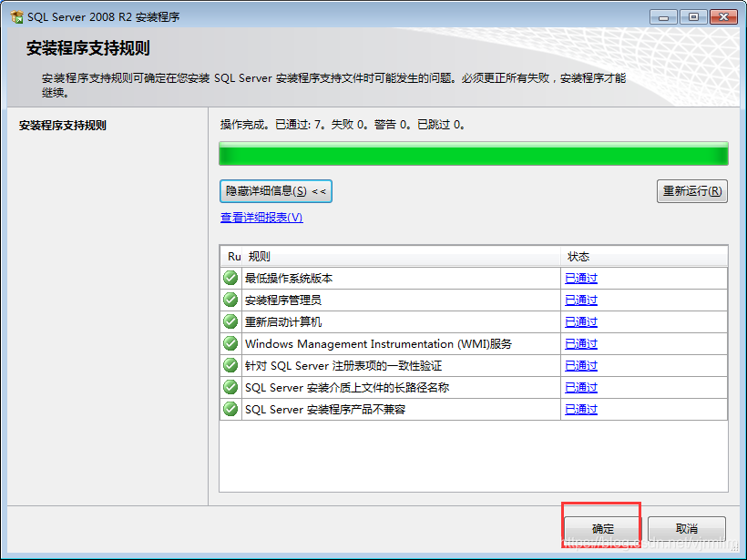Viewport: 747px width, 560px height.
Task: Select rule text 最低操作系统版本
Action: (289, 278)
